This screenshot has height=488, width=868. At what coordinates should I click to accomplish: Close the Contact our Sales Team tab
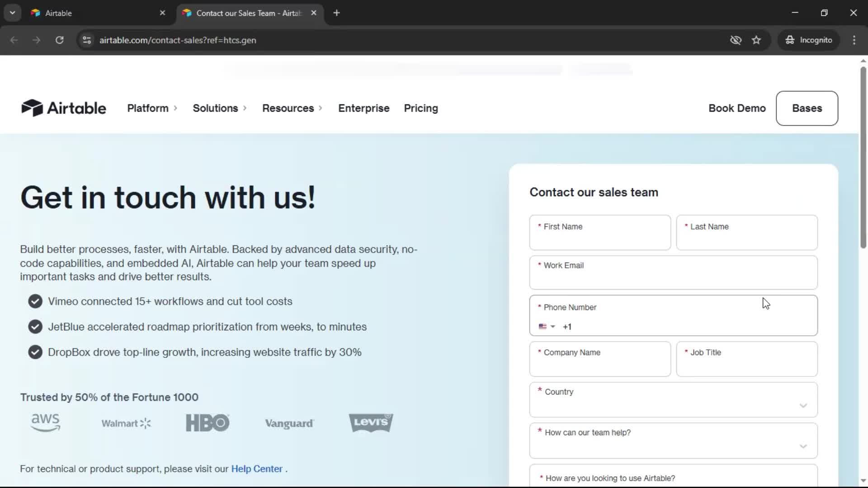(x=314, y=13)
